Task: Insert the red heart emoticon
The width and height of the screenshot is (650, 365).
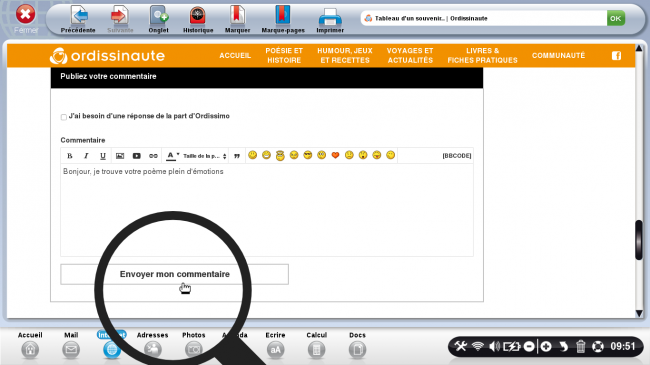Action: pyautogui.click(x=335, y=155)
